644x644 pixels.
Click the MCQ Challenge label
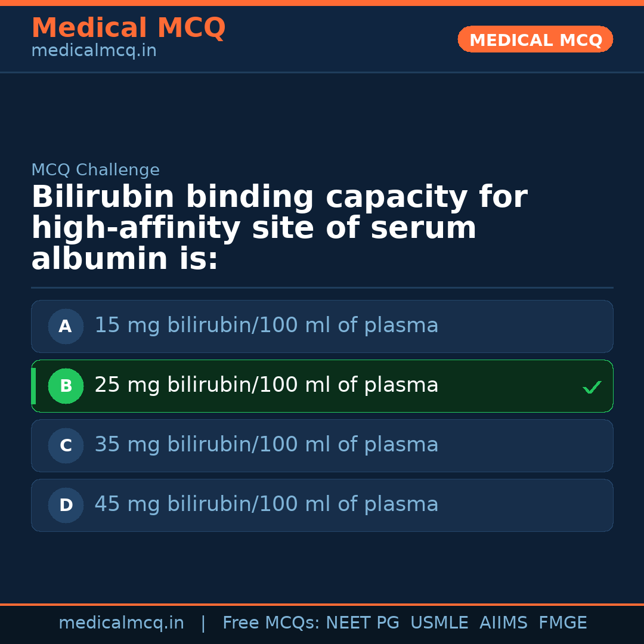(x=95, y=171)
